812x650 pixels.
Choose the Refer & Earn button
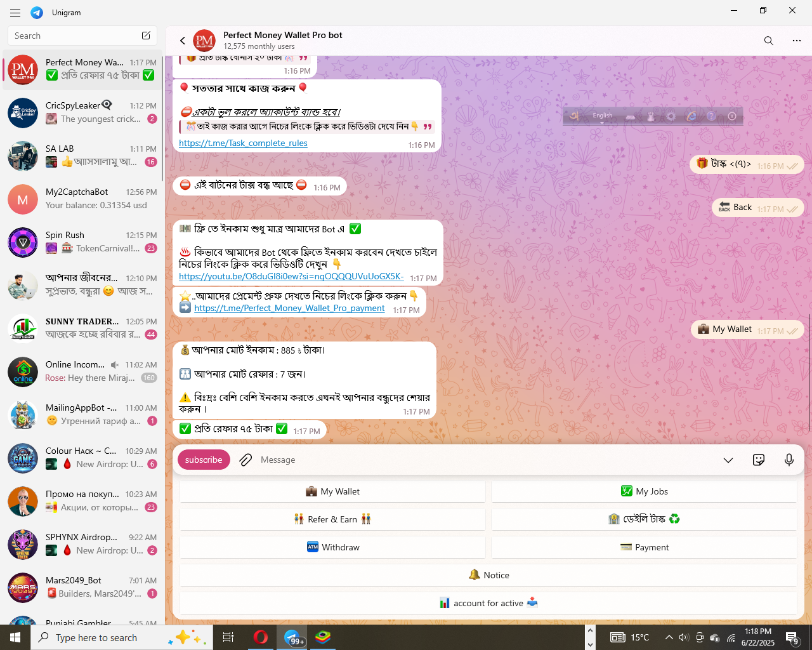tap(332, 519)
